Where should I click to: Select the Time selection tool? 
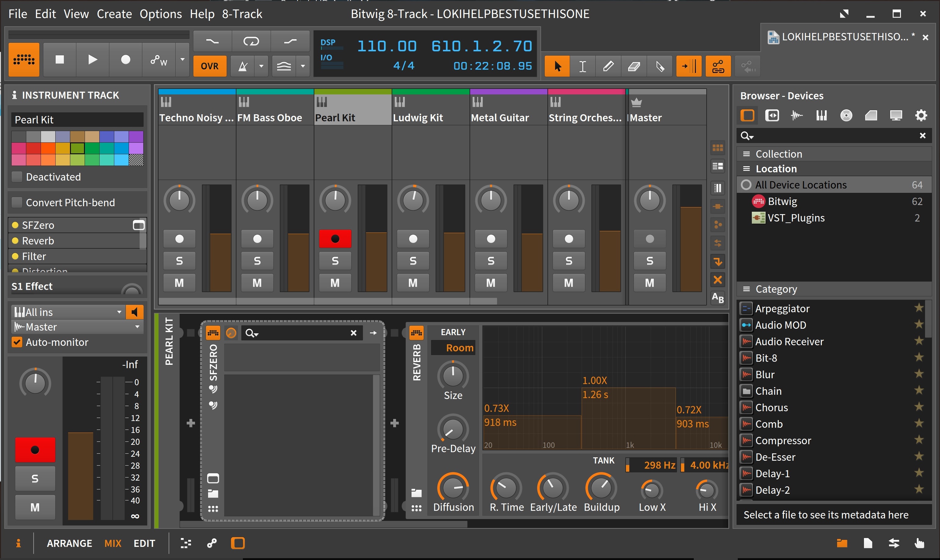click(x=583, y=66)
